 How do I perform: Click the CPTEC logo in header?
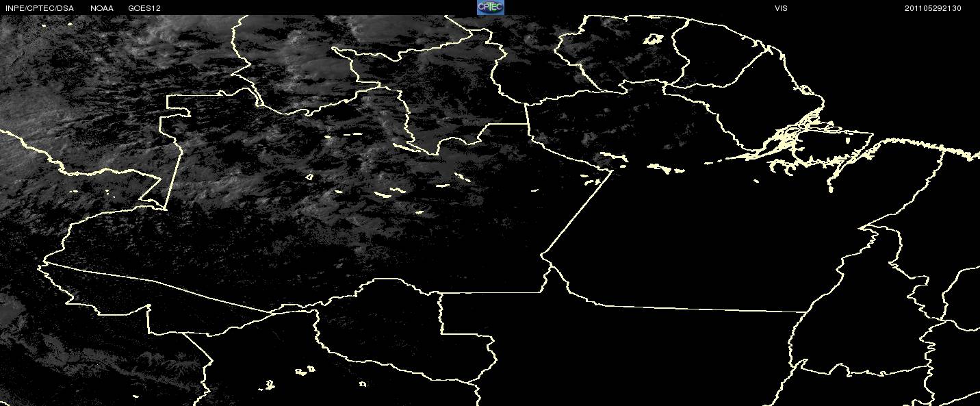point(490,8)
